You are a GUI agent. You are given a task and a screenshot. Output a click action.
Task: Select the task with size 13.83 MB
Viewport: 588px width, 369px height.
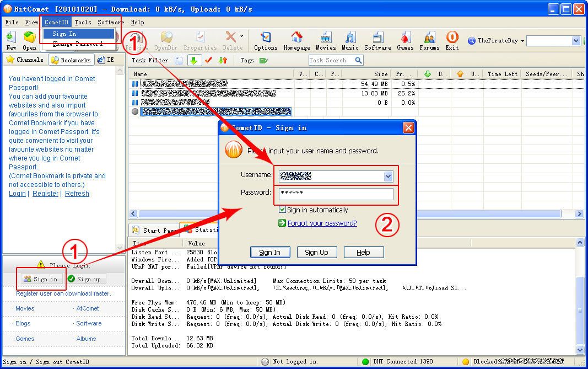(355, 93)
